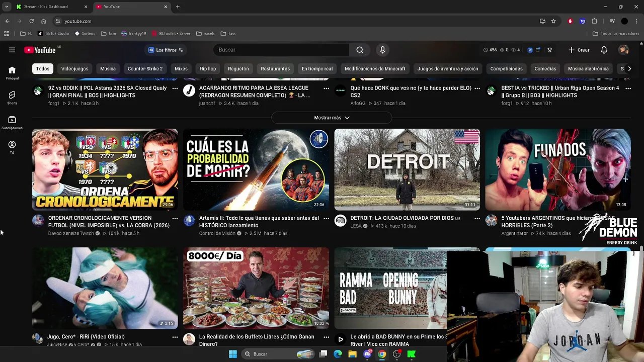This screenshot has height=362, width=644.
Task: Select the Música electrónica chip
Action: coord(588,68)
